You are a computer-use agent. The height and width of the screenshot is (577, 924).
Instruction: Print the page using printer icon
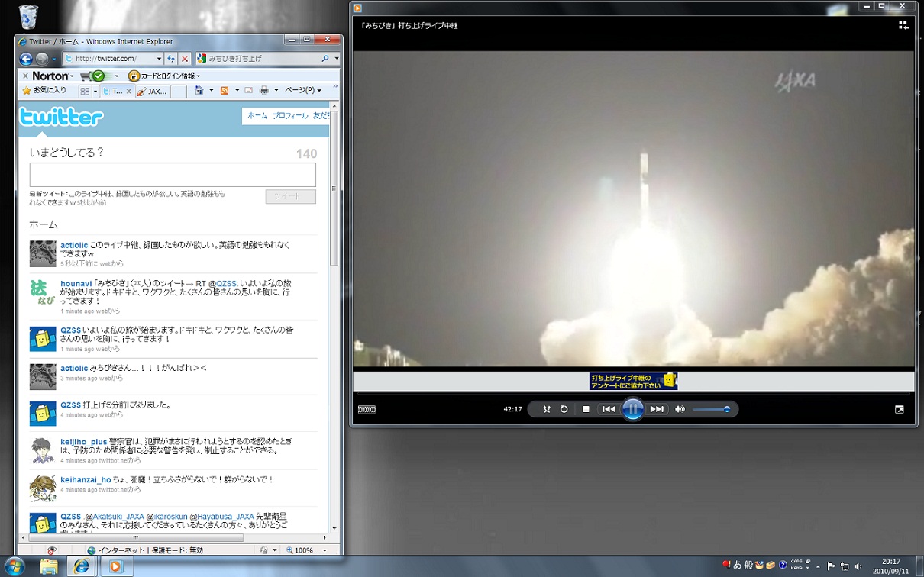coord(263,91)
